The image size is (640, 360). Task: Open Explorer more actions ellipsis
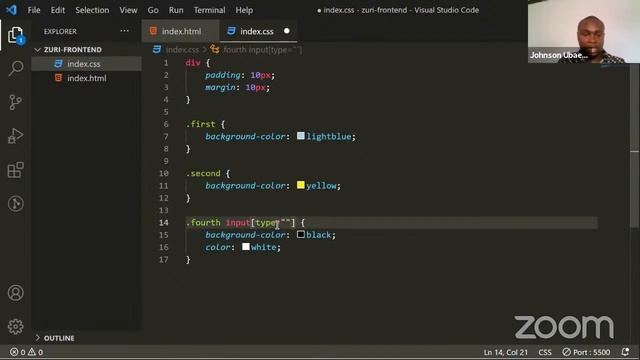[x=124, y=31]
